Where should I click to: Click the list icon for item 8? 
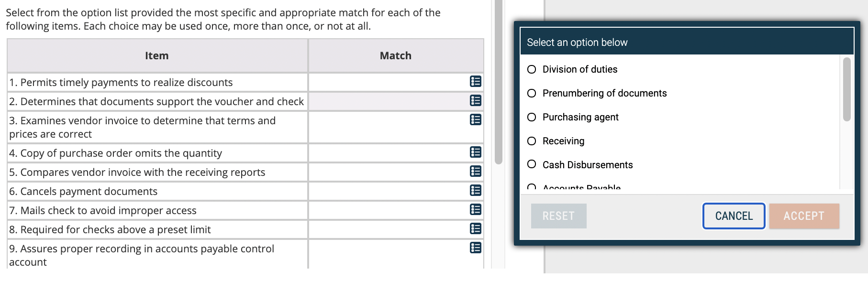coord(474,229)
